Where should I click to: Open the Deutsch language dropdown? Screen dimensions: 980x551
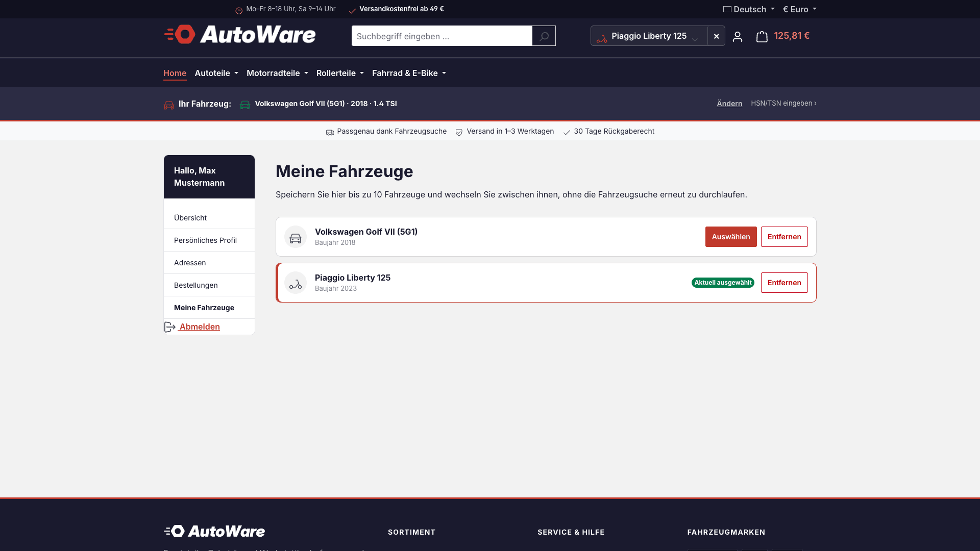[749, 9]
